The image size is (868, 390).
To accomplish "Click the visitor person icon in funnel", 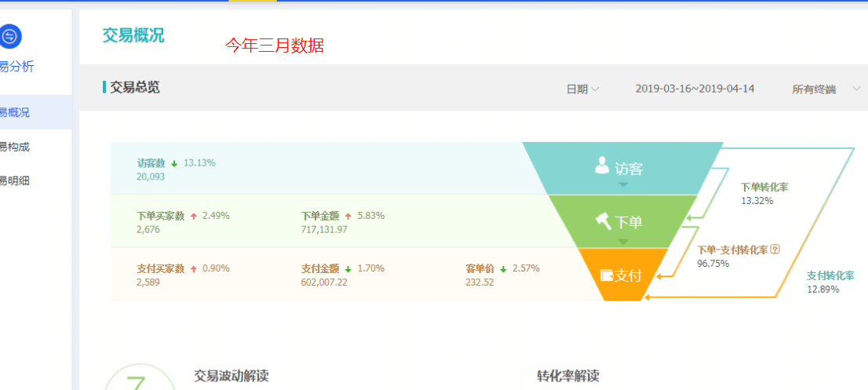I will pos(602,166).
